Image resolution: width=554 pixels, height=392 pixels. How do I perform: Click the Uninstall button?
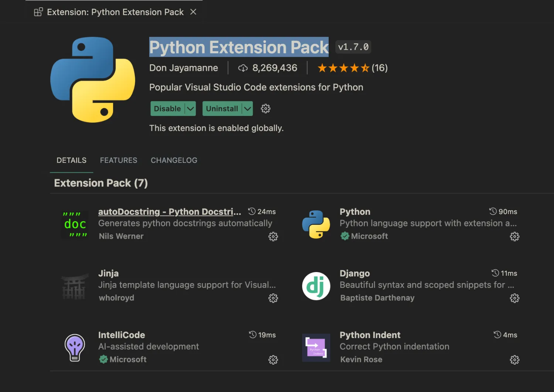pos(222,109)
